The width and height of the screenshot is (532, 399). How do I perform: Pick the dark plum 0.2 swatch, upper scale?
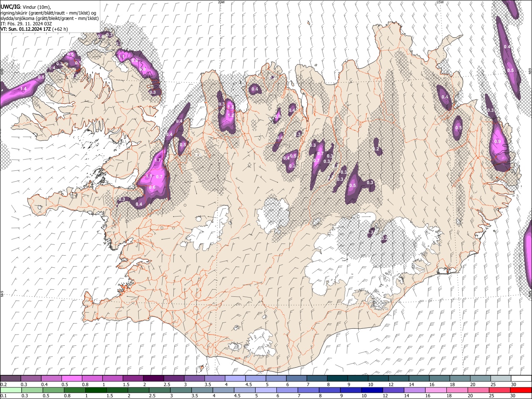[10, 379]
